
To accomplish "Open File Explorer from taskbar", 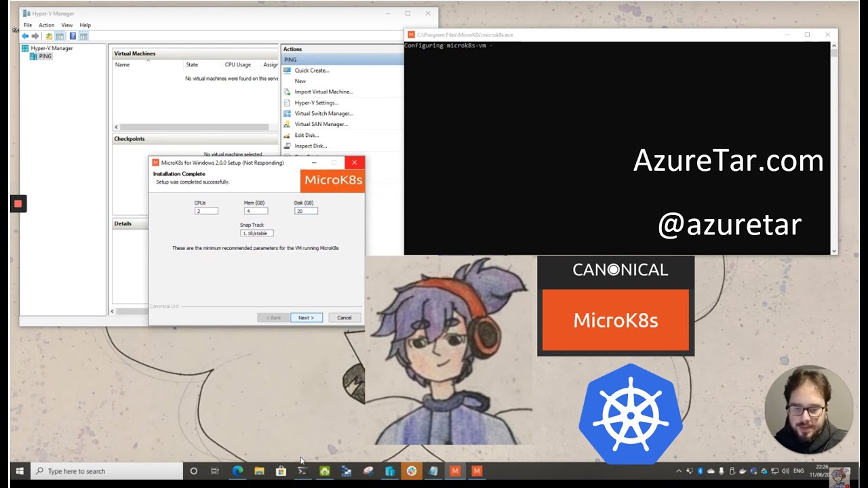I will [x=259, y=471].
